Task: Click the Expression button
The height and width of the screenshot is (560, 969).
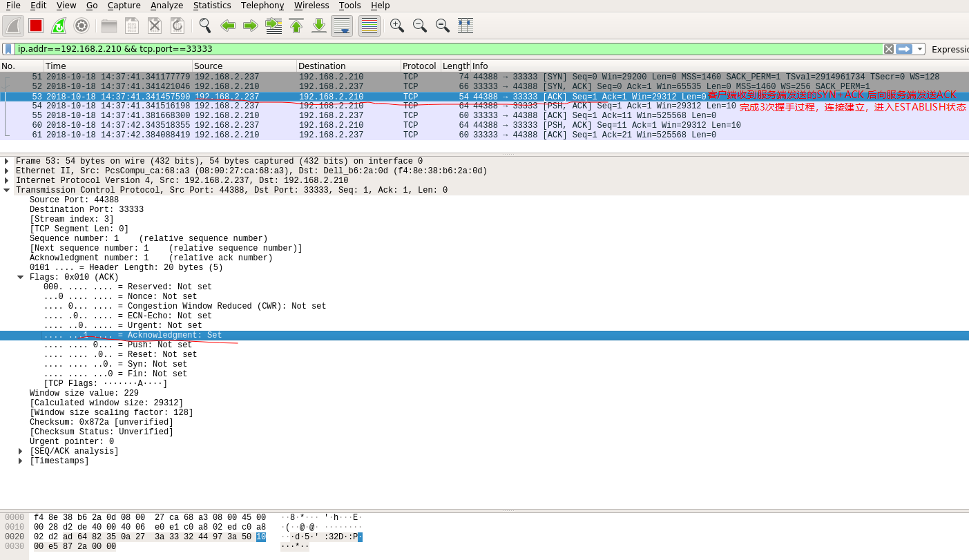Action: tap(950, 49)
